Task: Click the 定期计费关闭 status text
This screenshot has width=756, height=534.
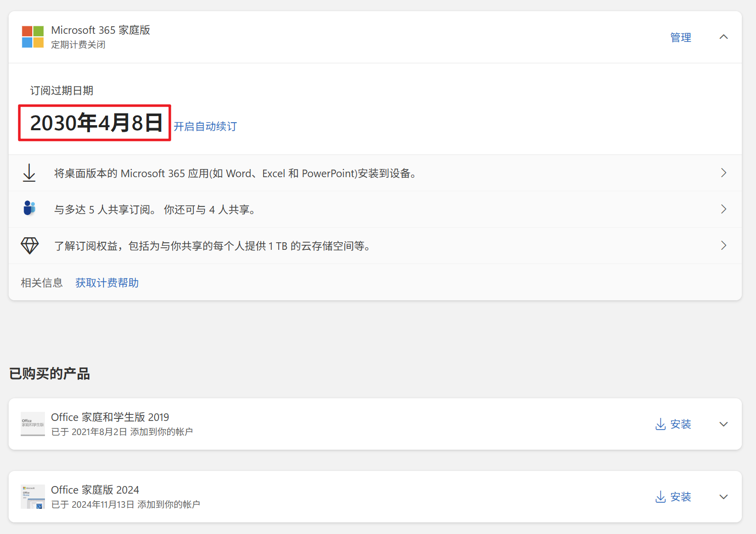Action: point(78,44)
